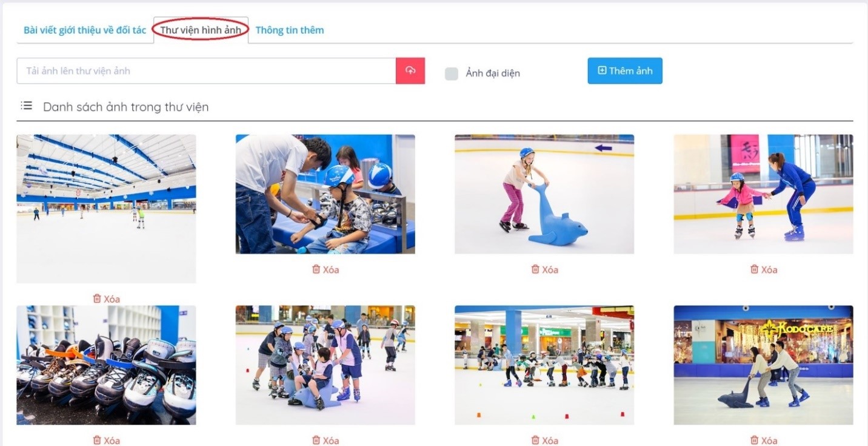868x446 pixels.
Task: Click the list icon beside Danh sách ảnh
Action: coord(26,106)
